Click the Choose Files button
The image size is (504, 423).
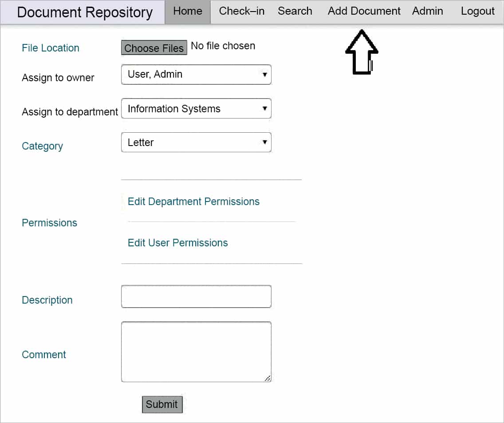tap(154, 48)
